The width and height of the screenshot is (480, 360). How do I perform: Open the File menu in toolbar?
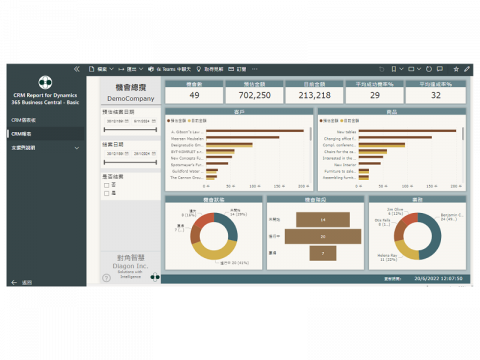tap(101, 69)
